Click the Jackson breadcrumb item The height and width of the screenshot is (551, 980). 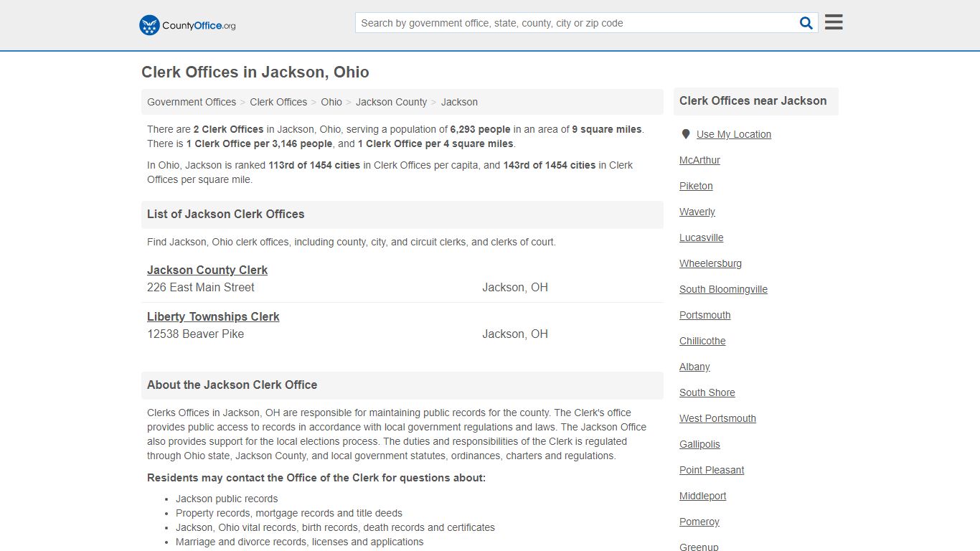tap(459, 102)
